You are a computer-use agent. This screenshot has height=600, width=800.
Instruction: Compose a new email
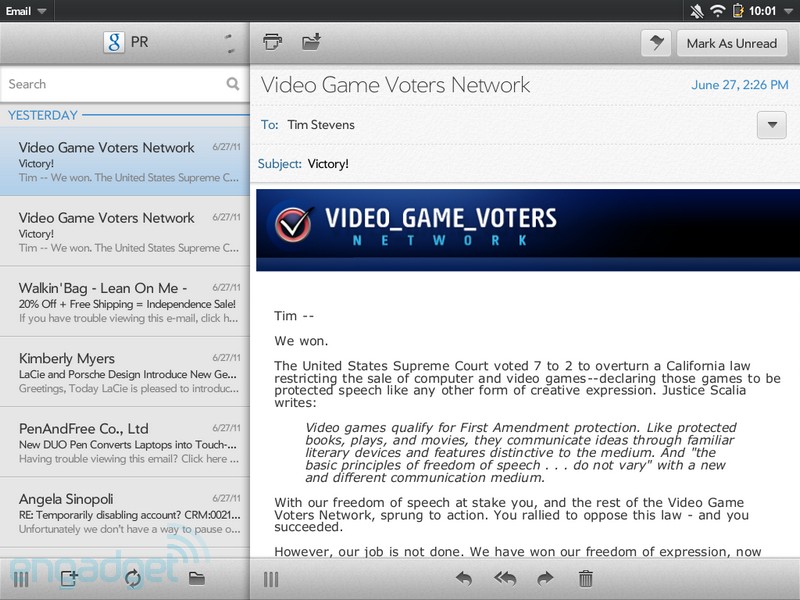pos(69,578)
